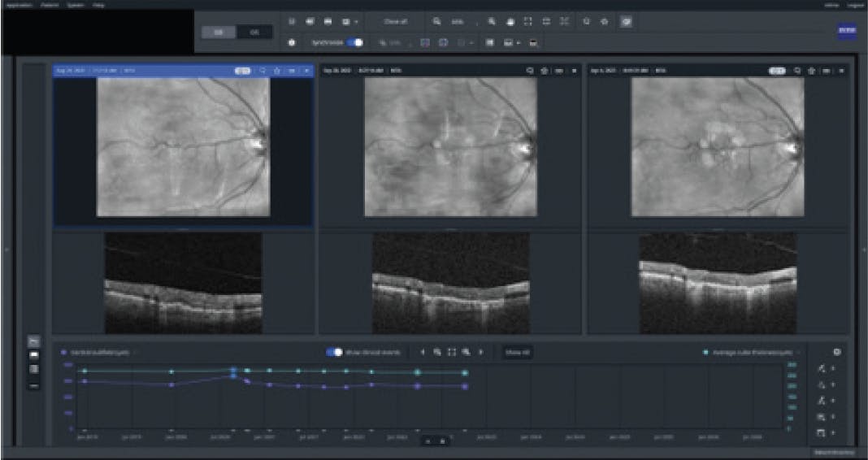This screenshot has height=460, width=868.
Task: Click the settings gear left of Synchronize
Action: (292, 42)
